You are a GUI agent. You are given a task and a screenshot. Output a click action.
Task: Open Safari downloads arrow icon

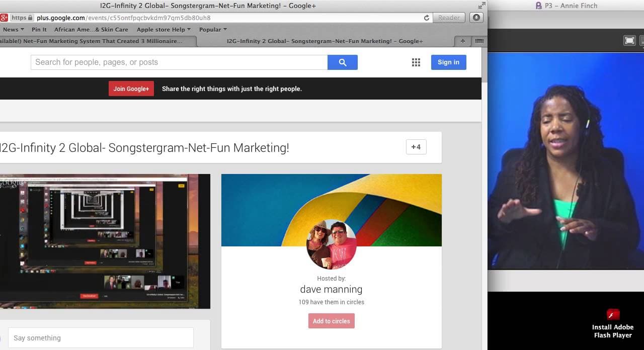[476, 18]
